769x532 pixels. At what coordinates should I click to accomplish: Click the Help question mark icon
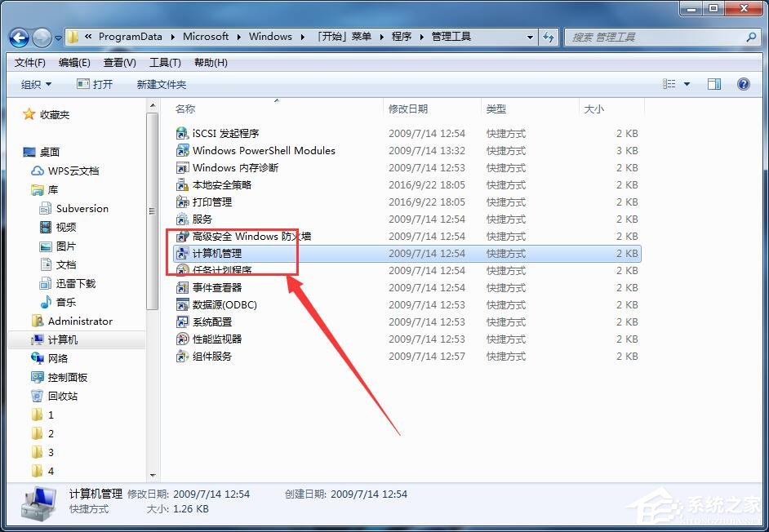[x=742, y=83]
